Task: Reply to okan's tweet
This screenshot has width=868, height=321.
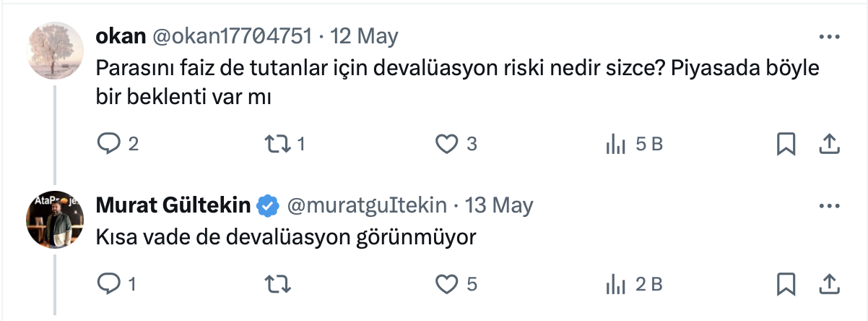Action: pos(108,145)
